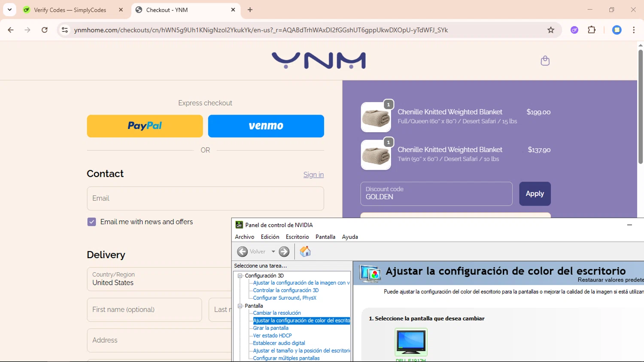Reload the checkout page
The image size is (644, 362).
45,30
